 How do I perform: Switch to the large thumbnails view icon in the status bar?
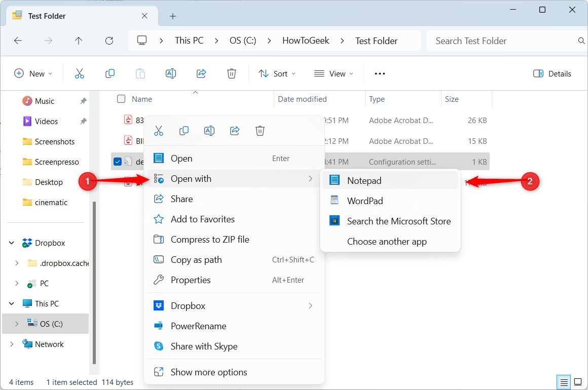tap(578, 382)
